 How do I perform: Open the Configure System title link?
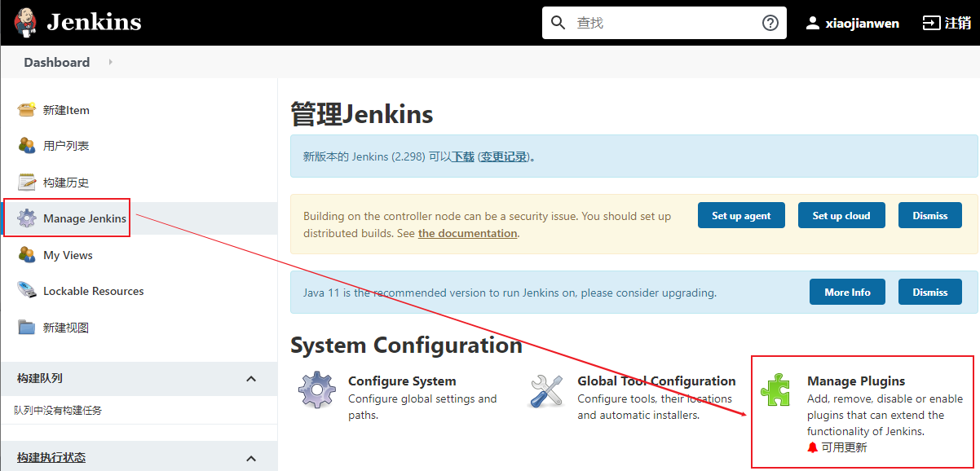402,381
